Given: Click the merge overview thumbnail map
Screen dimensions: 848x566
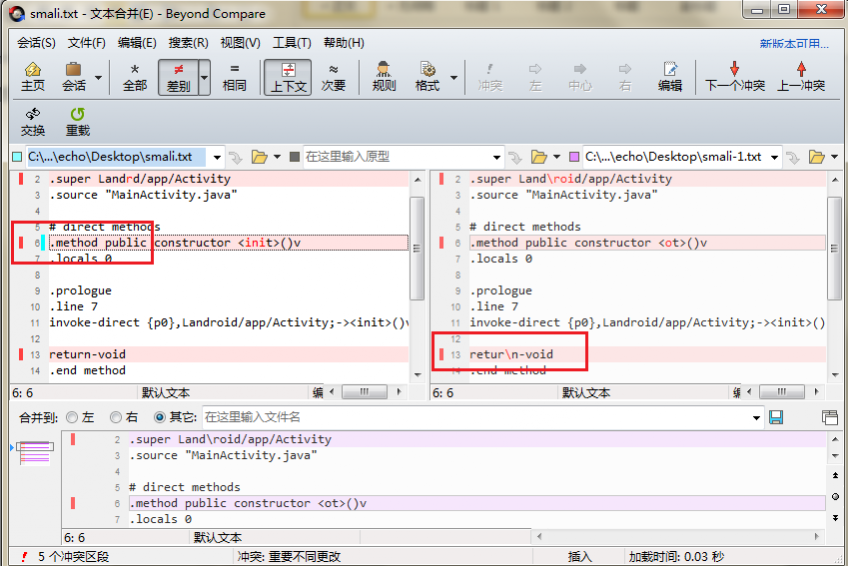Looking at the screenshot, I should point(35,453).
